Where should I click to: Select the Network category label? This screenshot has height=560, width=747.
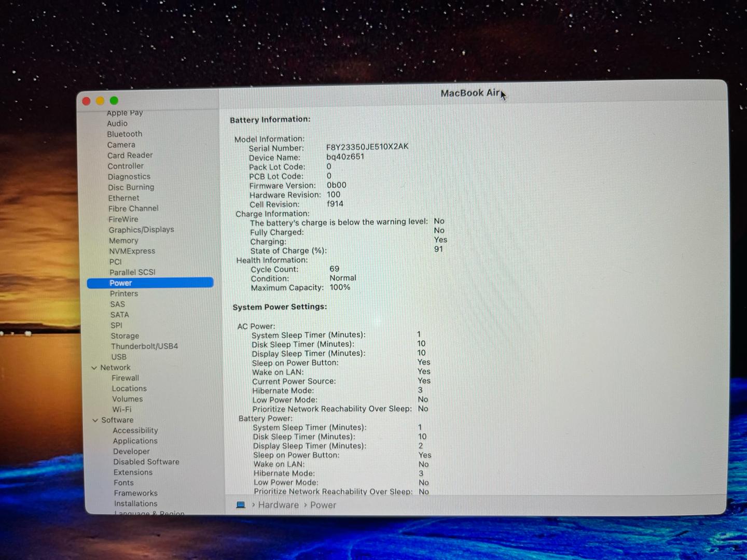[115, 368]
